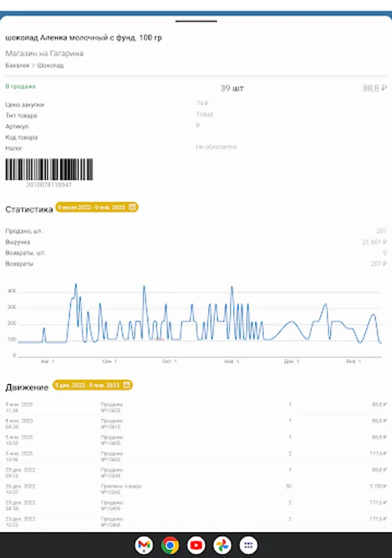Open sale №15549 movement row
Image resolution: width=392 pixels, height=558 pixels.
pos(196,473)
